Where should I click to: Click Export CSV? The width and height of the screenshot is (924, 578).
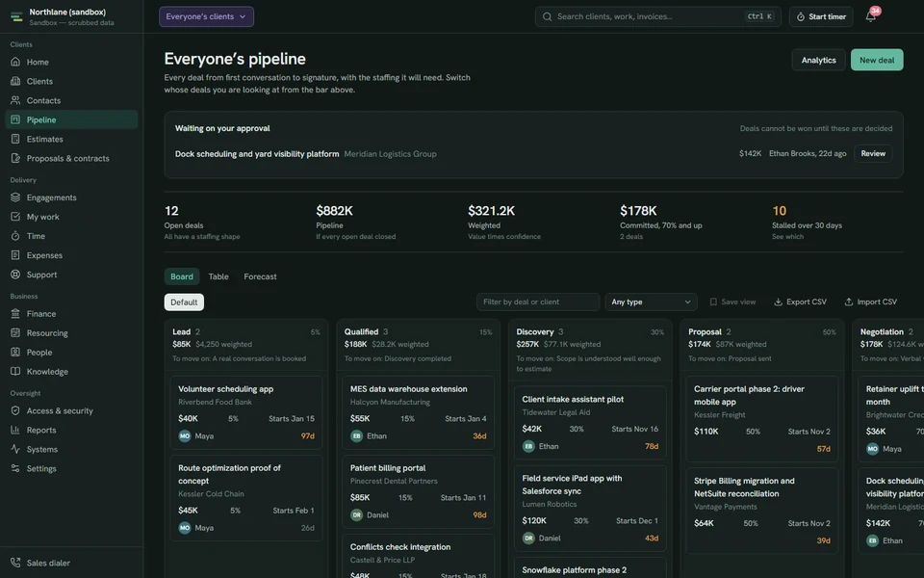(x=800, y=302)
